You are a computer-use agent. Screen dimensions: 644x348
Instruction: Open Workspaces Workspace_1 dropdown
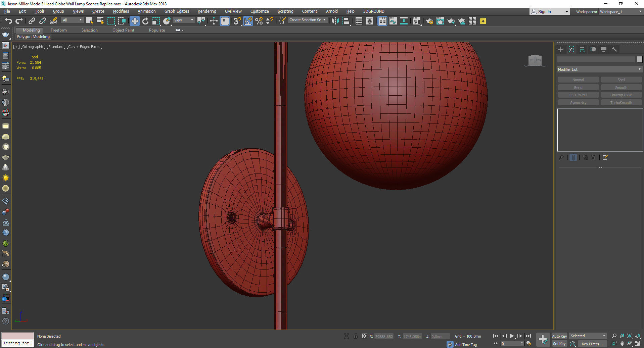[x=621, y=11]
